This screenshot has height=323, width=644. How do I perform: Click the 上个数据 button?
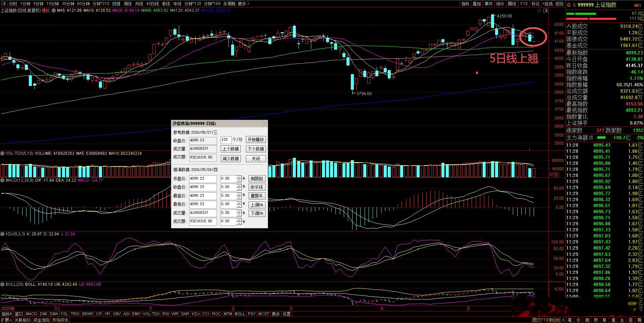(230, 149)
